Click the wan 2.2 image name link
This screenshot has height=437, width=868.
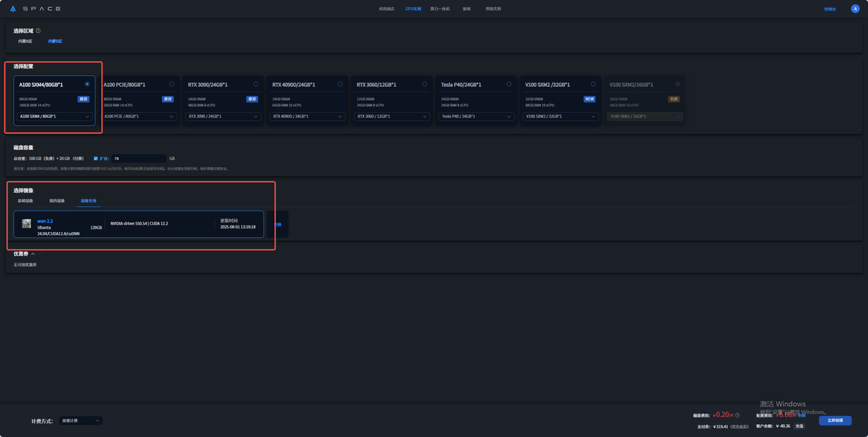(45, 221)
